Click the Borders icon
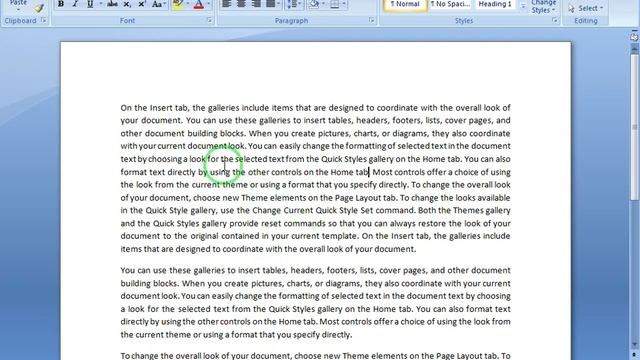This screenshot has height=360, width=640. point(334,4)
